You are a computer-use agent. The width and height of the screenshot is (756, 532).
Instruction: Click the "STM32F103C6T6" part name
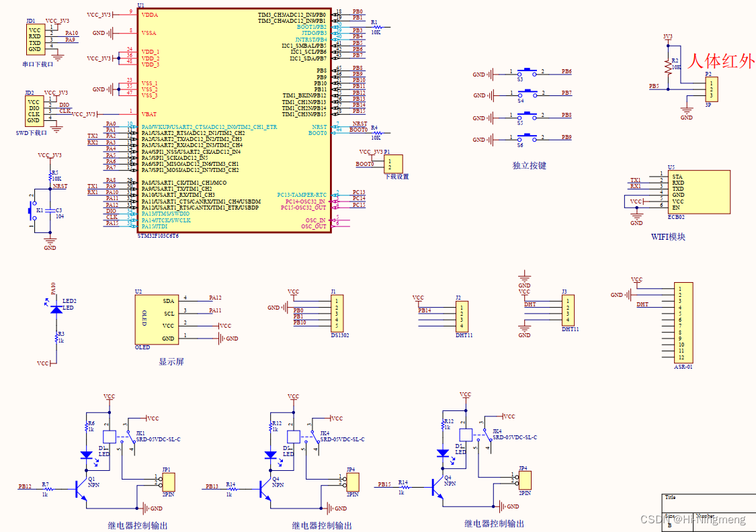click(x=158, y=236)
